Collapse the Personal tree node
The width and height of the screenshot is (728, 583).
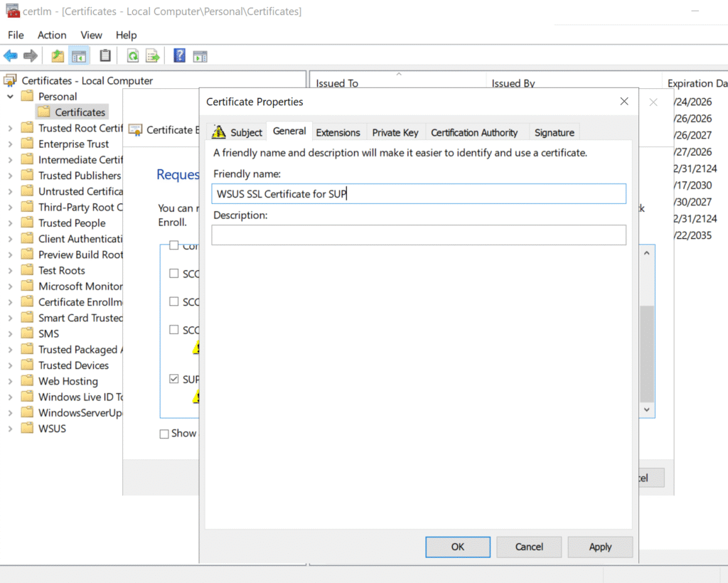click(x=10, y=97)
